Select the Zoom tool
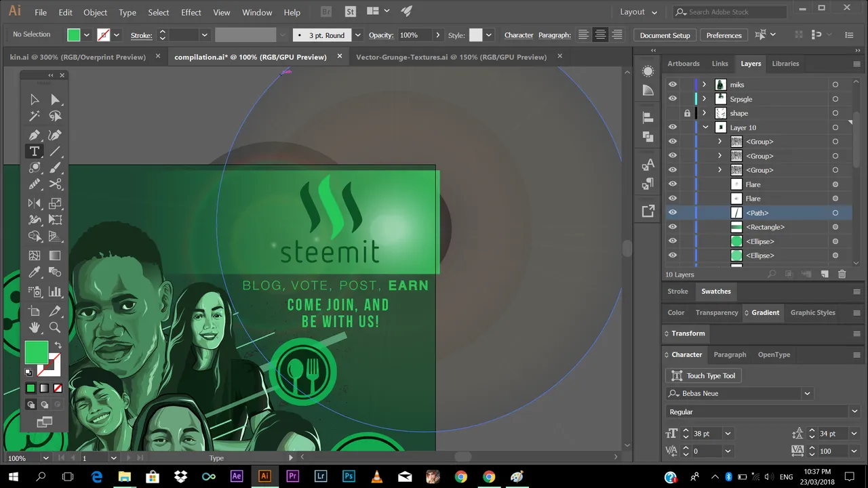This screenshot has width=868, height=488. click(x=55, y=327)
